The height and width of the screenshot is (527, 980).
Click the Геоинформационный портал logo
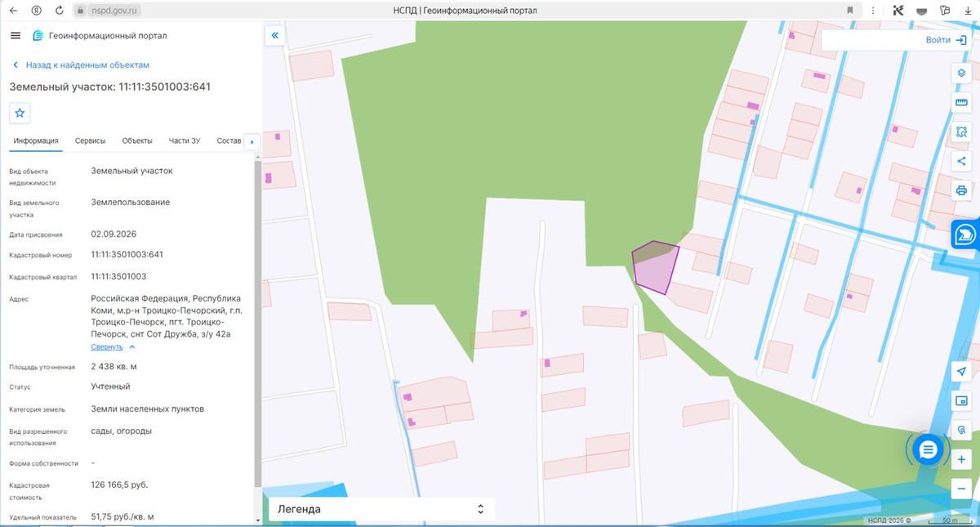(100, 36)
